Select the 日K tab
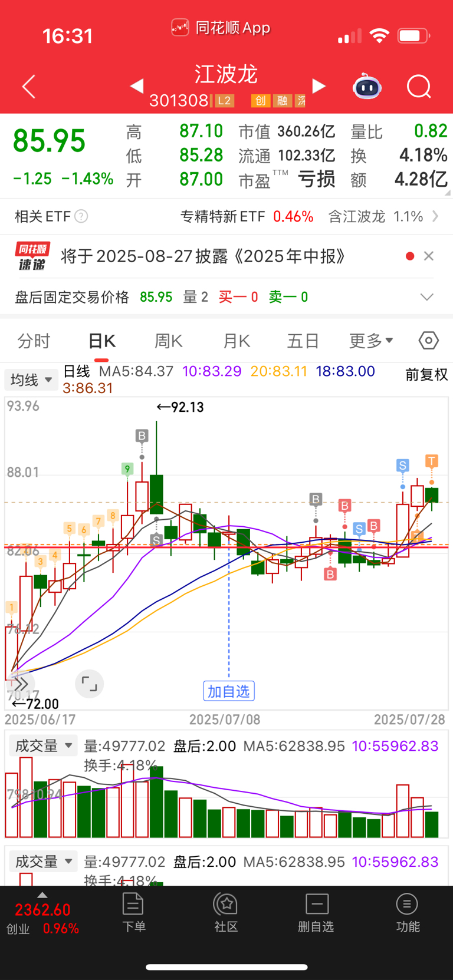 point(101,341)
